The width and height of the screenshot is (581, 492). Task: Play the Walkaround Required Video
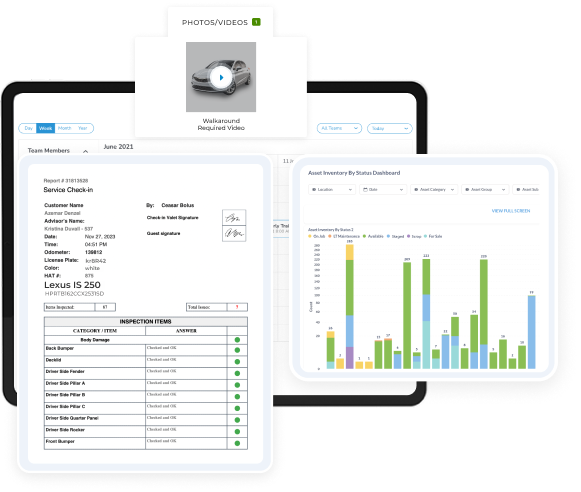221,77
